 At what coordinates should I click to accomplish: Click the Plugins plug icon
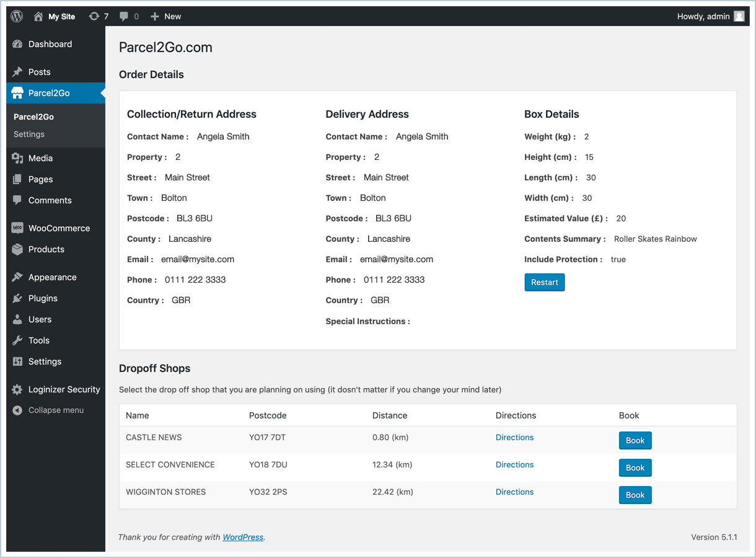pos(17,298)
